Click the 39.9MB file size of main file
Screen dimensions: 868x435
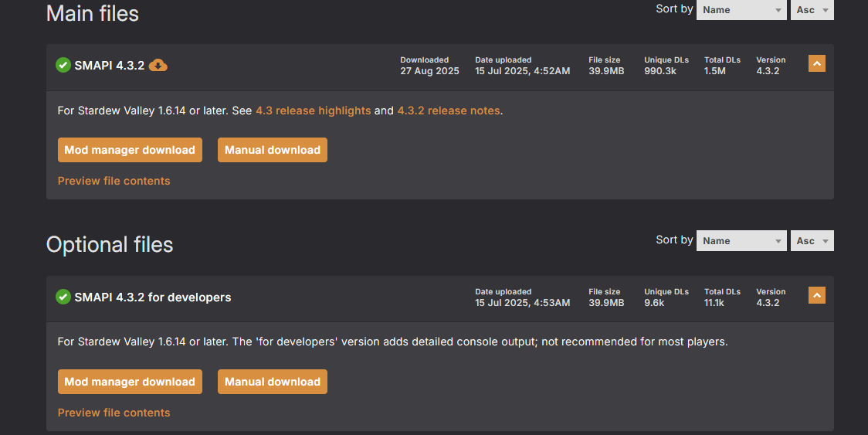606,71
